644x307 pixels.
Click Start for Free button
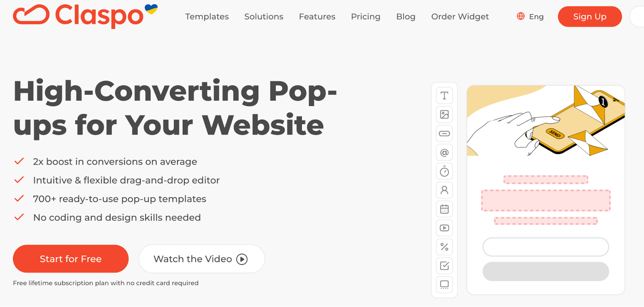[x=71, y=259]
